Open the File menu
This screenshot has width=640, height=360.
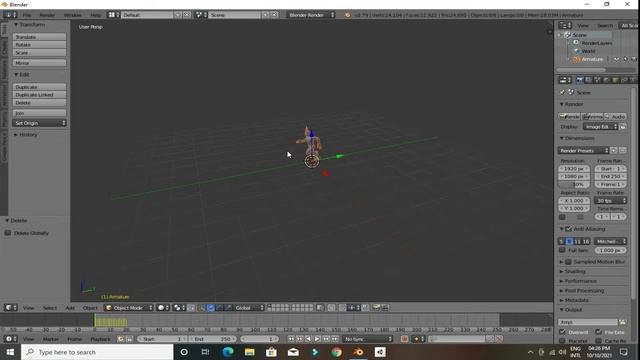coord(27,15)
